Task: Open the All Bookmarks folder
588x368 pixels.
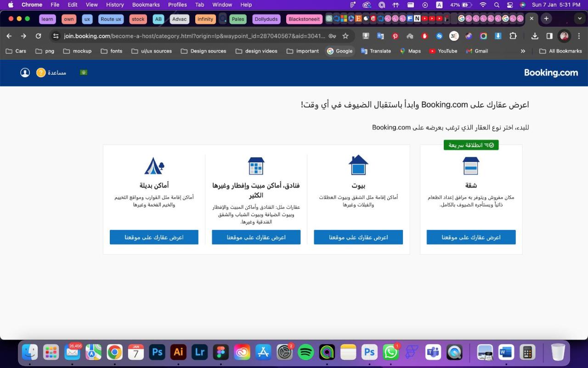Action: (560, 51)
